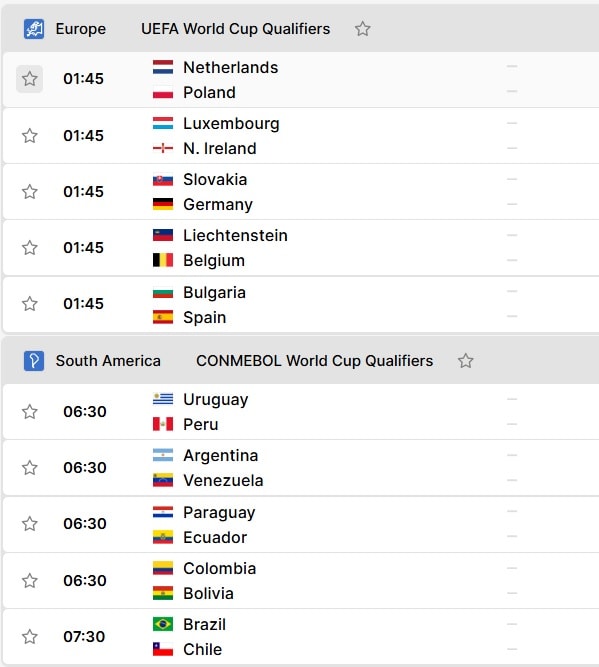Image resolution: width=599 pixels, height=667 pixels.
Task: Star the Uruguay vs Peru match
Action: [x=29, y=412]
